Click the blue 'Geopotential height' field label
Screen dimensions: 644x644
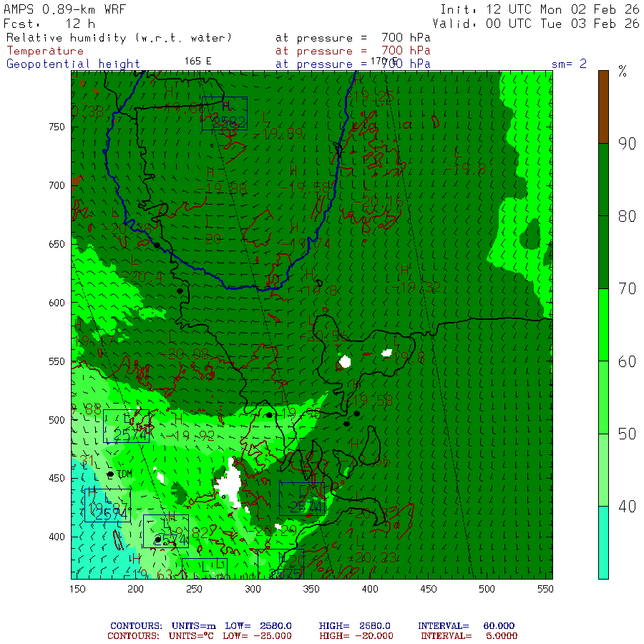(x=73, y=64)
